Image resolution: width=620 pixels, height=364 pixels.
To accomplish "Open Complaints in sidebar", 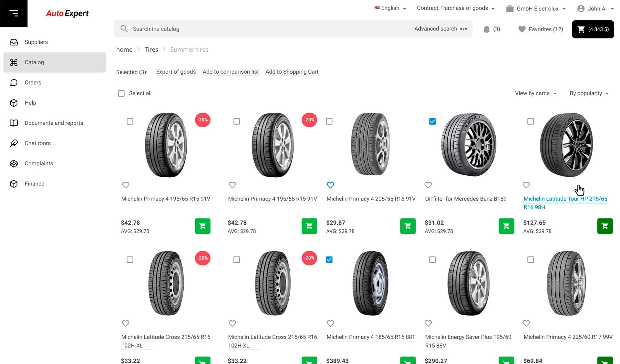I will pyautogui.click(x=55, y=163).
